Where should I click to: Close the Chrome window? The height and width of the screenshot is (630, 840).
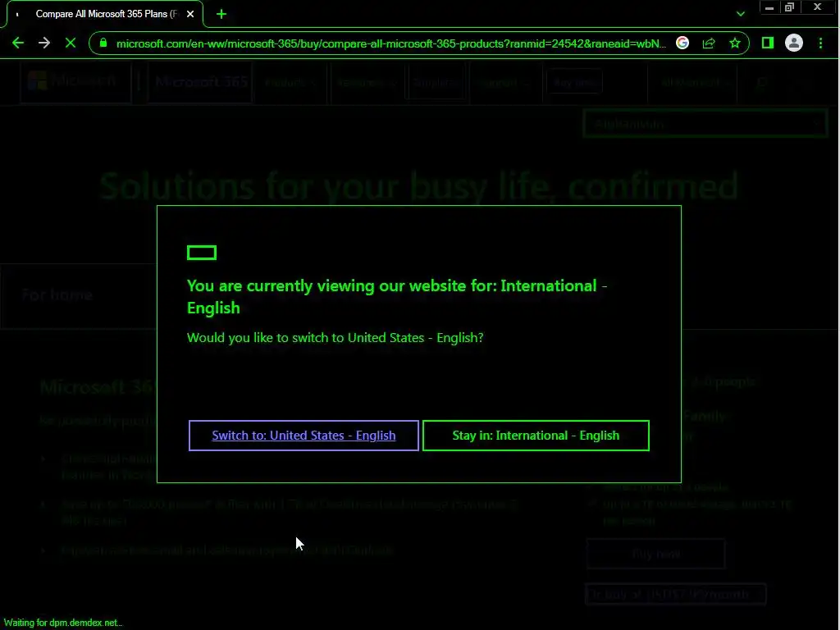coord(817,7)
